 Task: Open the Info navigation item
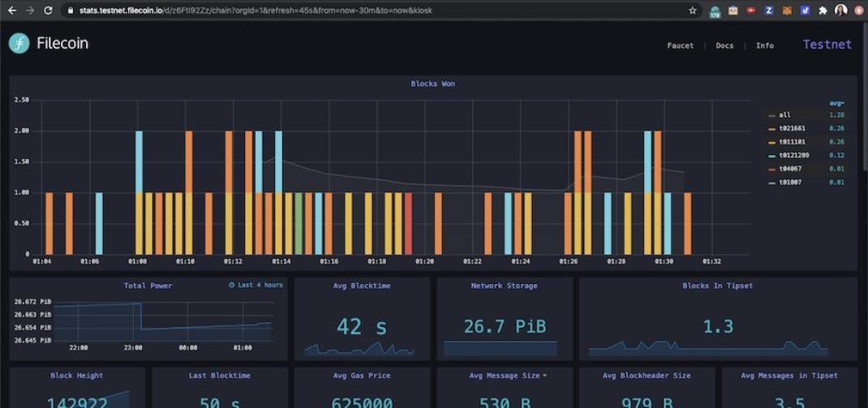(764, 45)
